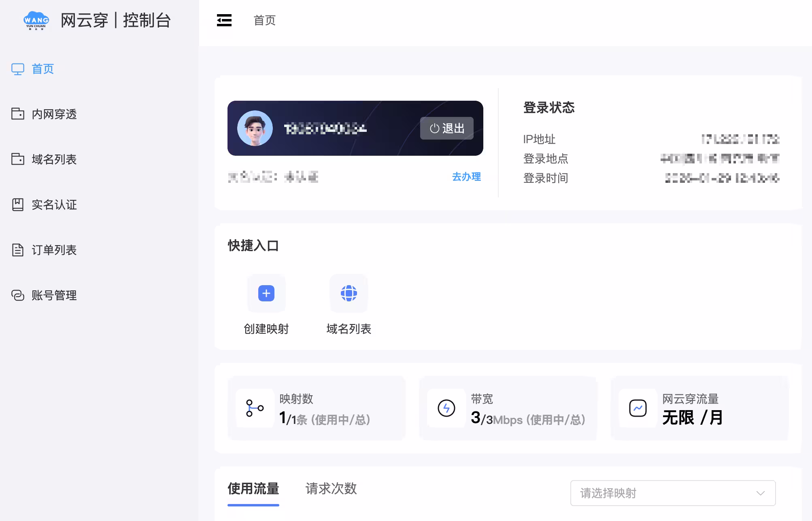Click the 账号管理 link icon
Screen dimensions: 812x521
click(18, 295)
